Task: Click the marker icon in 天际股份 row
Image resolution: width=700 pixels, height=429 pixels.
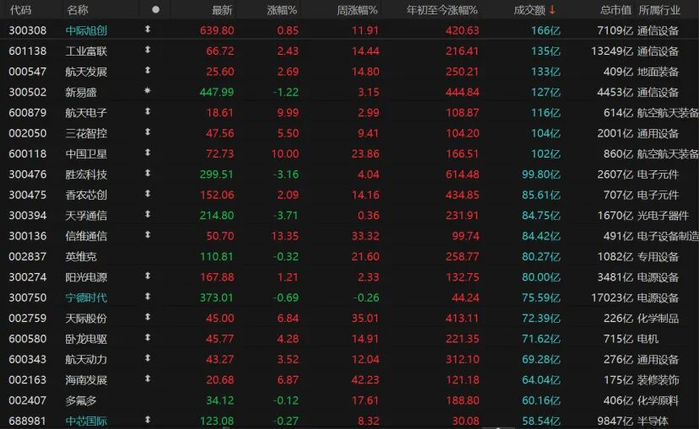Action: pyautogui.click(x=147, y=317)
